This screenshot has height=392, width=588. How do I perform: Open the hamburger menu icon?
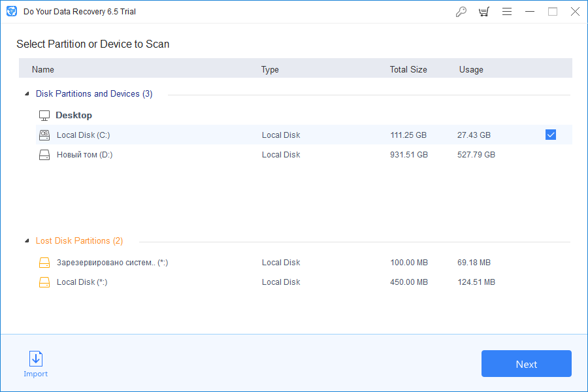(x=507, y=11)
